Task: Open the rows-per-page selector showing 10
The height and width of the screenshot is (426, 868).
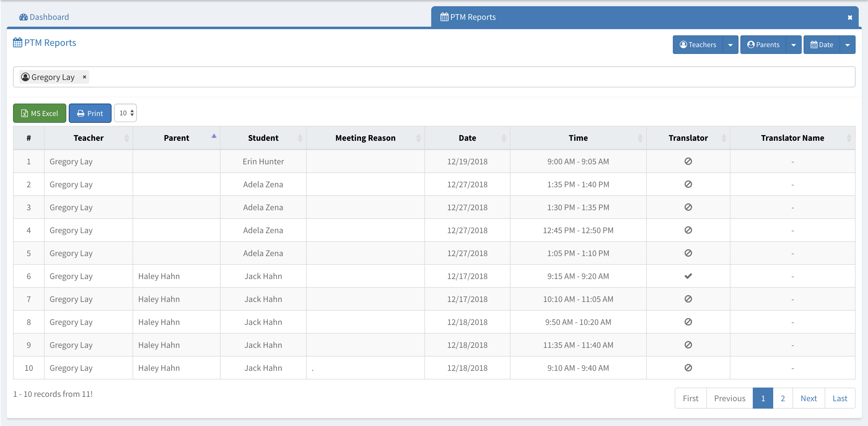Action: [126, 113]
